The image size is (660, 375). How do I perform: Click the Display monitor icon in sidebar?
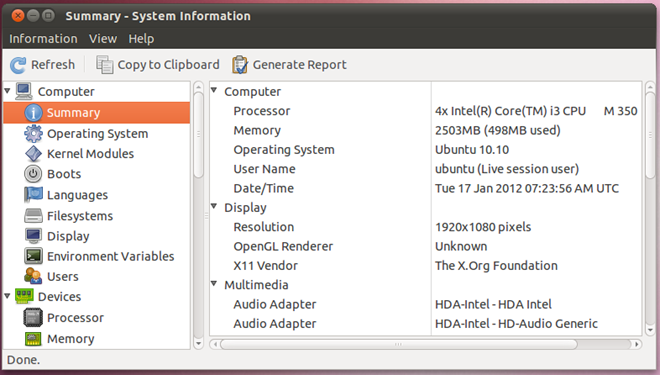pyautogui.click(x=33, y=236)
